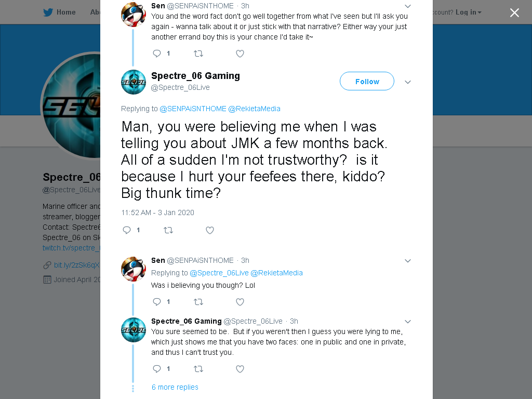Like the main Spectre_06 Gaming tweet
Image resolution: width=532 pixels, height=399 pixels.
210,230
